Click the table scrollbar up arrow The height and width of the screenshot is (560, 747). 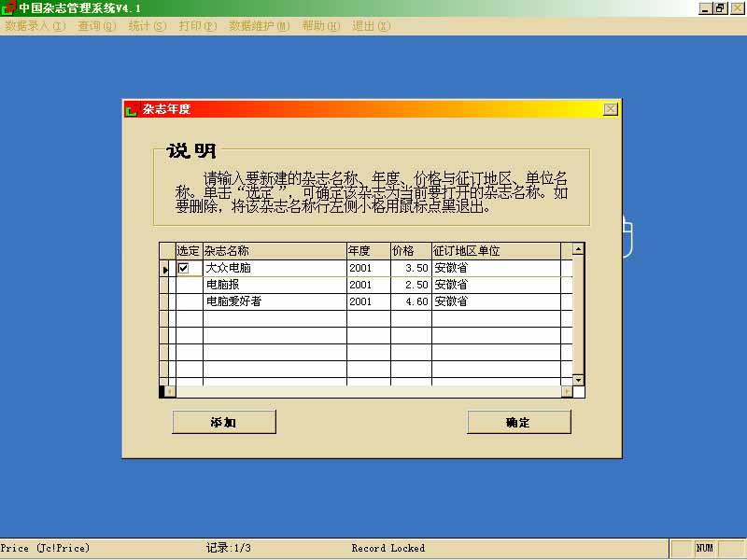tap(576, 248)
